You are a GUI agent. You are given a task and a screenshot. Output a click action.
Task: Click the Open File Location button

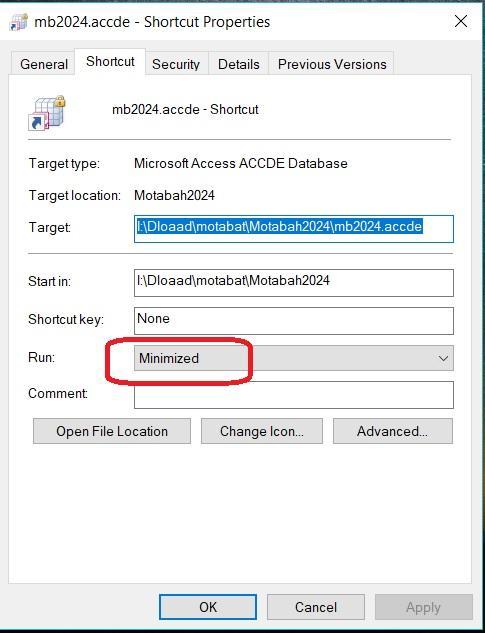tap(112, 431)
